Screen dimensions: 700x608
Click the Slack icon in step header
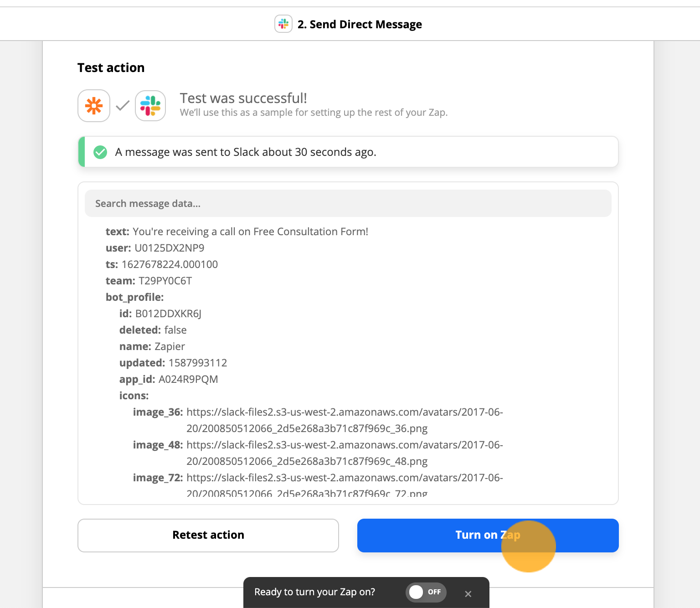tap(283, 24)
